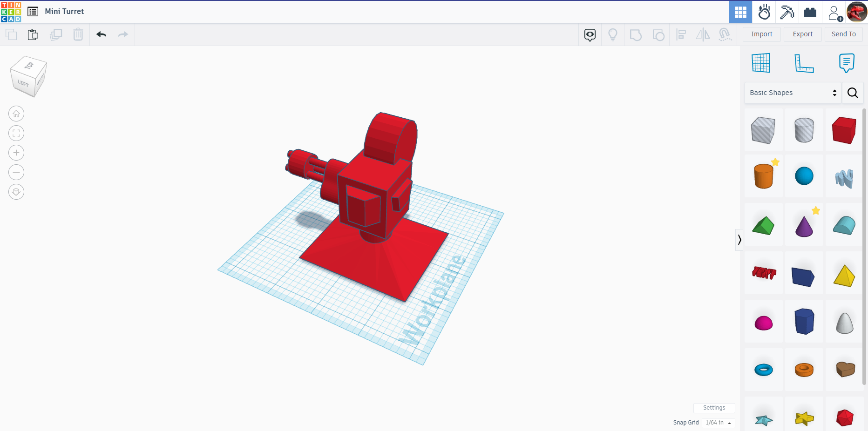Group the selected shapes
Image resolution: width=868 pixels, height=431 pixels.
[x=636, y=34]
